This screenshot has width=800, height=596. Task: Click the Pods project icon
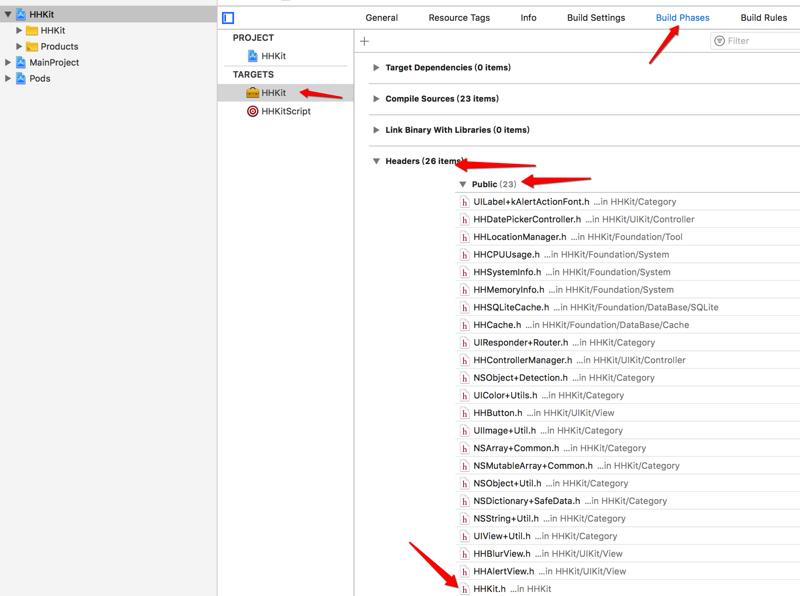tap(21, 79)
